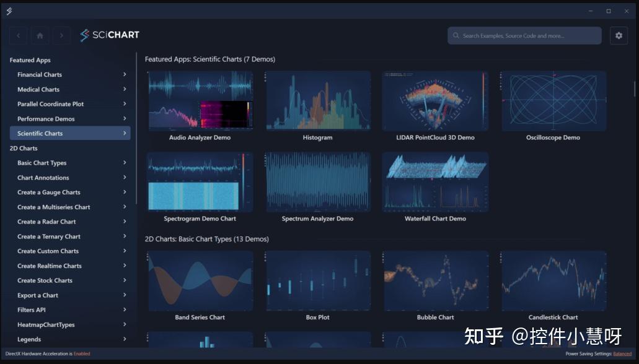The image size is (639, 364).
Task: Click the Balanced power saving link
Action: (622, 354)
